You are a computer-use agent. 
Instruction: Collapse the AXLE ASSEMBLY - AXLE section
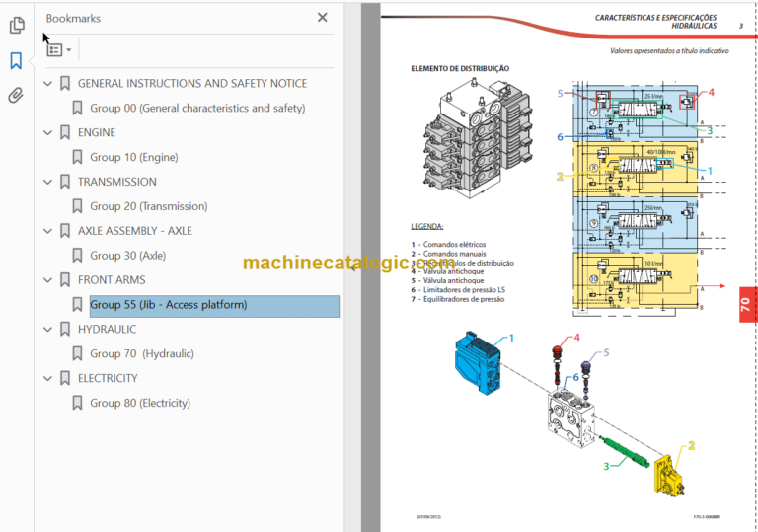tap(47, 231)
